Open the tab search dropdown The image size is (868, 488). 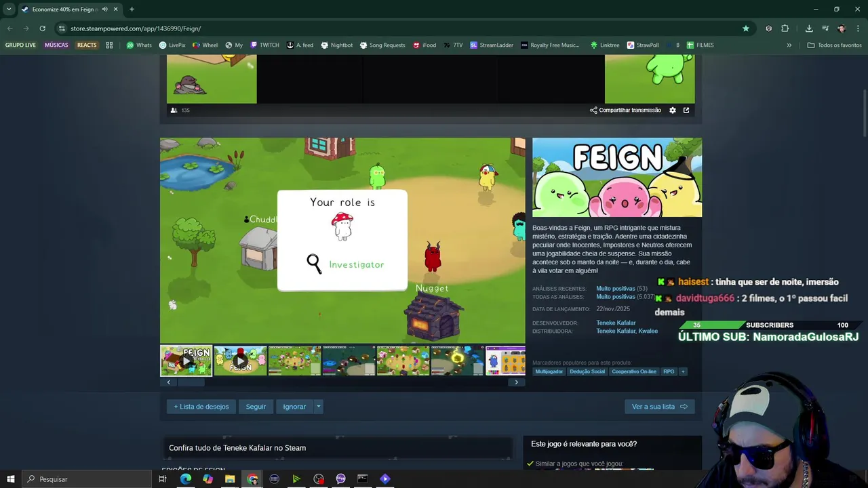coord(9,9)
